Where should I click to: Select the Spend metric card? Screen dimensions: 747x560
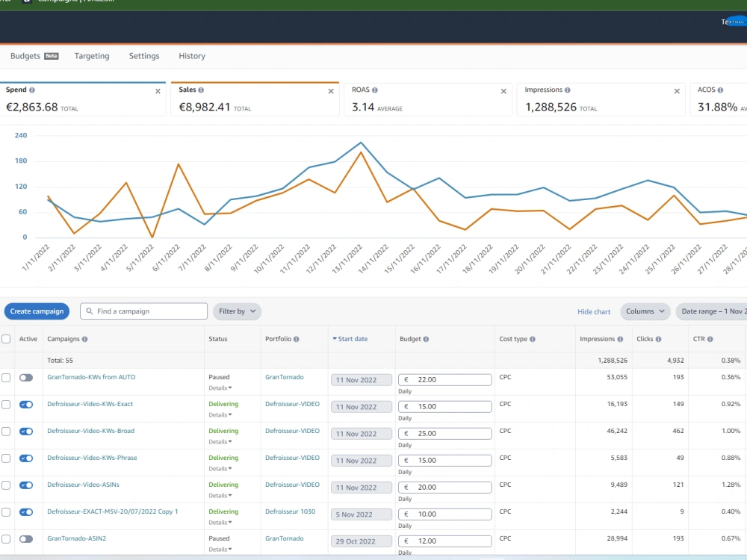pos(83,99)
